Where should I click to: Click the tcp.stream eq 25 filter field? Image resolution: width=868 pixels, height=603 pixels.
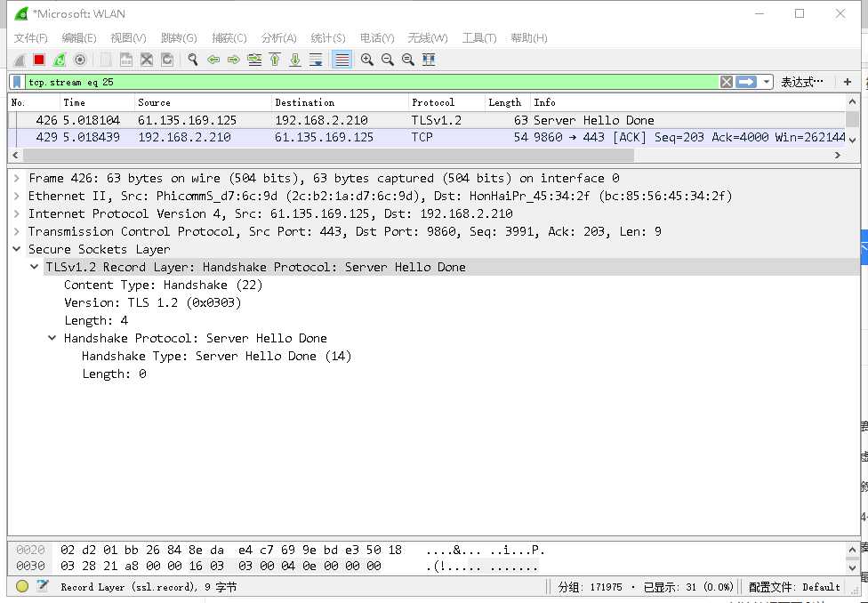(x=371, y=82)
